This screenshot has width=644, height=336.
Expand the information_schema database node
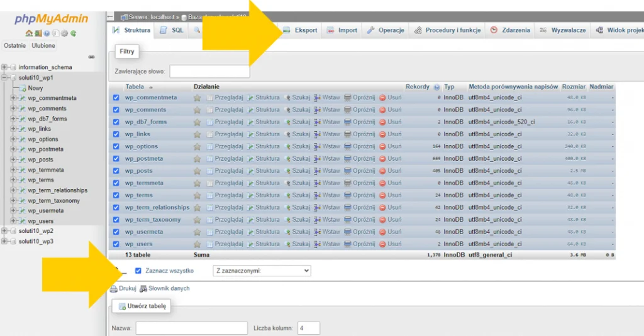pos(4,67)
